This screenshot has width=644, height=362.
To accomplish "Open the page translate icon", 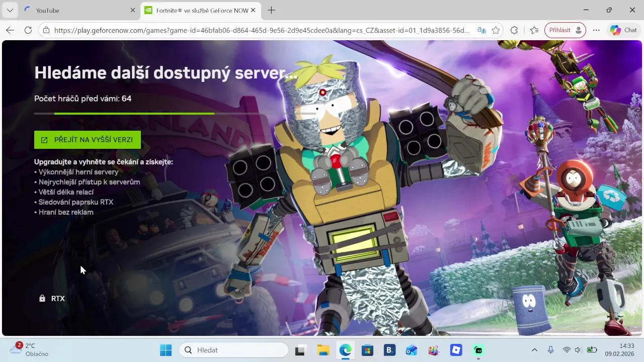I will pyautogui.click(x=481, y=30).
